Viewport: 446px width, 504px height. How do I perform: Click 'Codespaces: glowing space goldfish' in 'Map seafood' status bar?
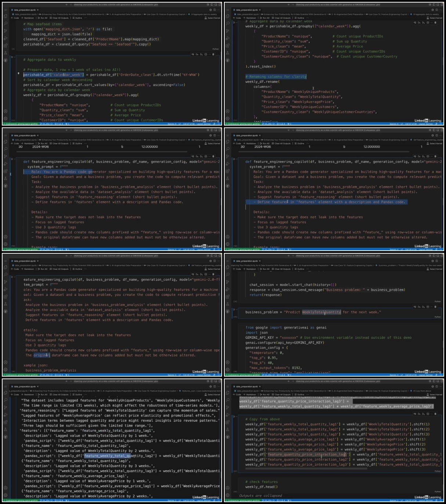coord(21,124)
